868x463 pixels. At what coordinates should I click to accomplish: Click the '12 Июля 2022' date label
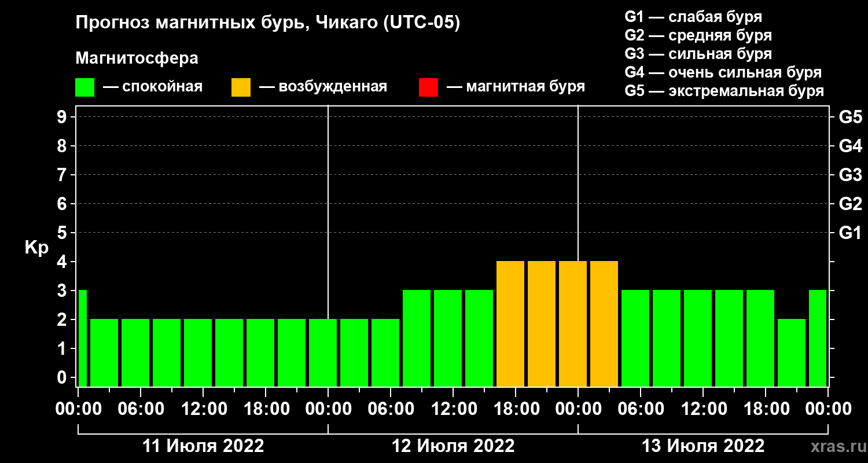click(453, 446)
